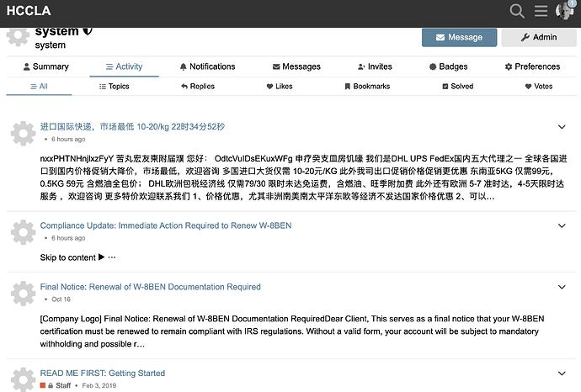Select the Bookmarks activity filter
This screenshot has height=392, width=581.
coord(367,87)
